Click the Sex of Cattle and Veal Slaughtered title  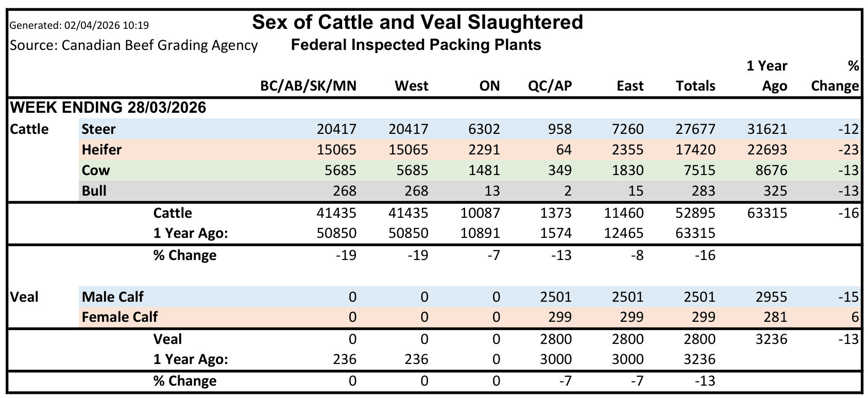417,22
